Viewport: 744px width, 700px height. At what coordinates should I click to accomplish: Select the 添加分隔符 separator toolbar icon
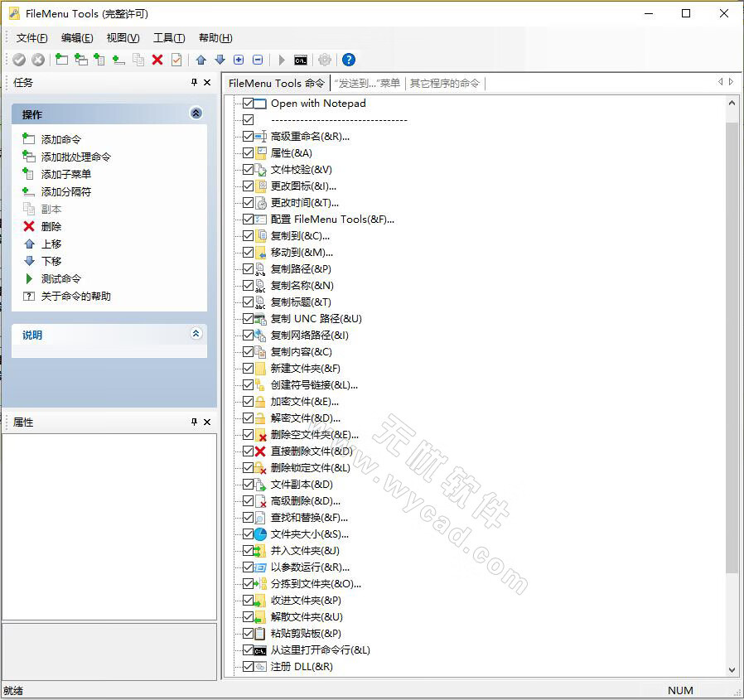coord(118,59)
